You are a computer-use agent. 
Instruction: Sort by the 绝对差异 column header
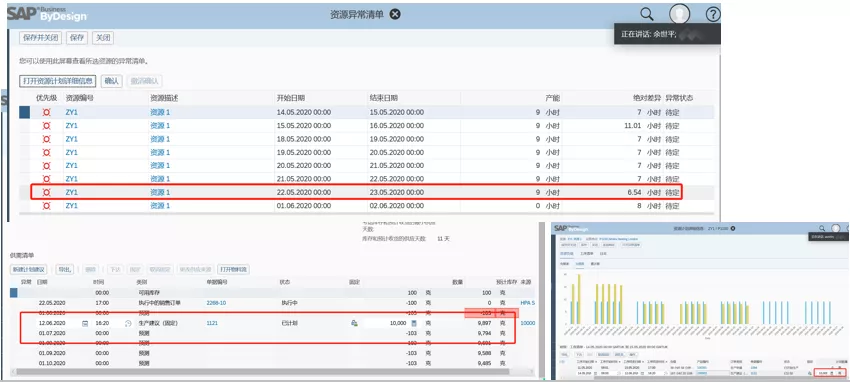pyautogui.click(x=647, y=98)
